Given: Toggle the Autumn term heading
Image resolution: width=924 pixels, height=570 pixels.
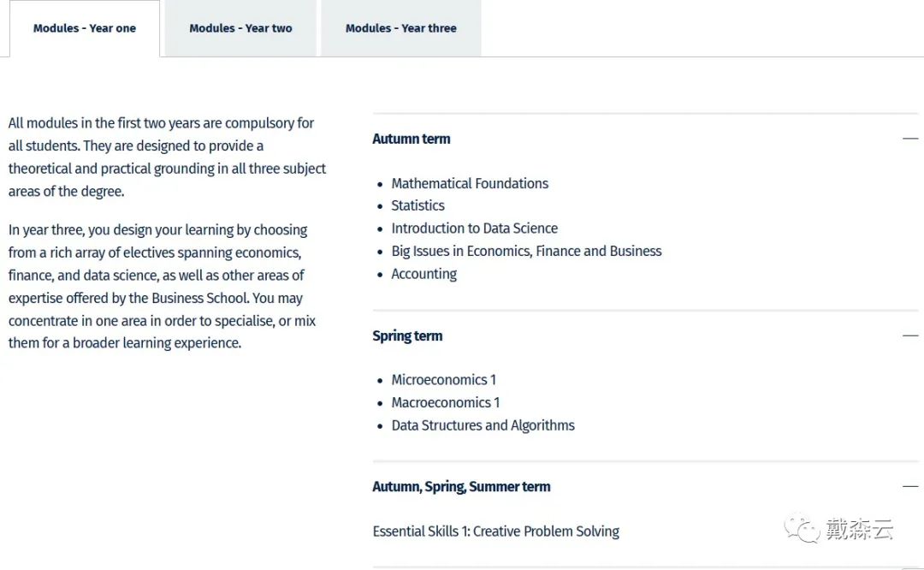Looking at the screenshot, I should 412,139.
